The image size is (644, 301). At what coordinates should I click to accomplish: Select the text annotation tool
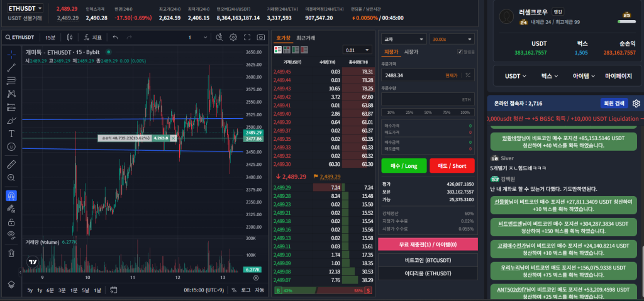pyautogui.click(x=11, y=133)
